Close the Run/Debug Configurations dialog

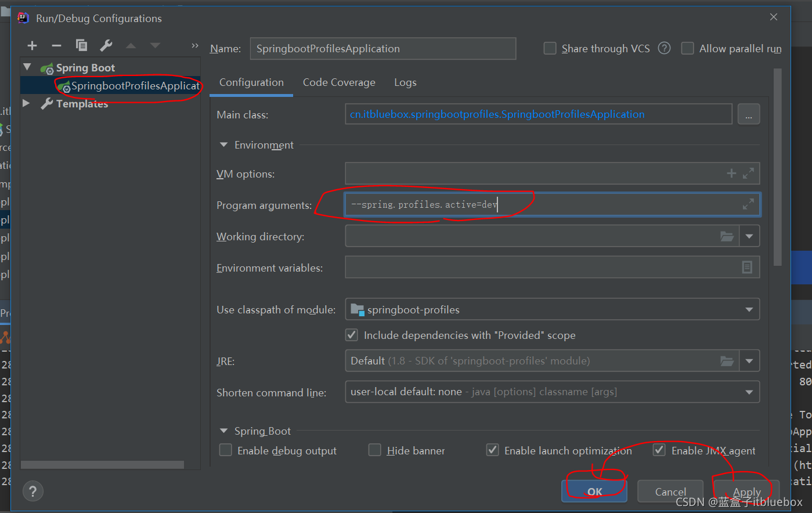[774, 17]
